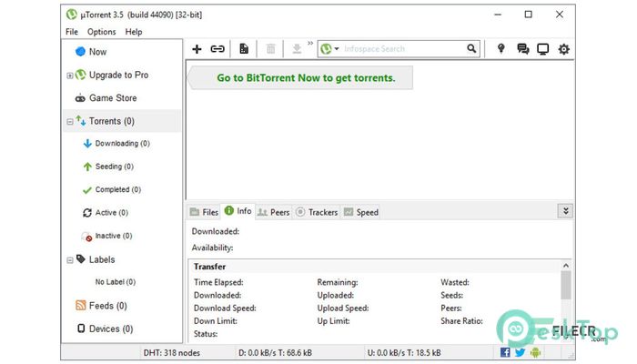Expand the toolbar overflow chevron
The image size is (637, 364).
[x=310, y=43]
